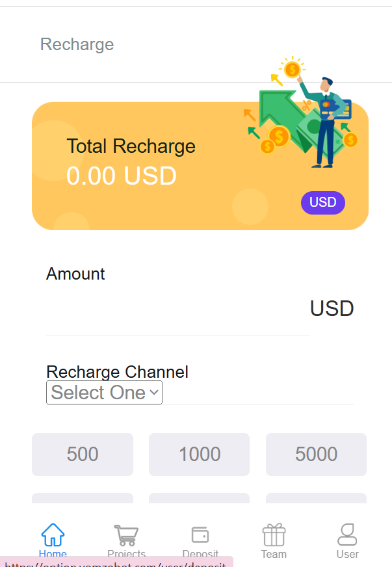This screenshot has height=567, width=392.
Task: Choose the 500 preset amount
Action: (83, 454)
